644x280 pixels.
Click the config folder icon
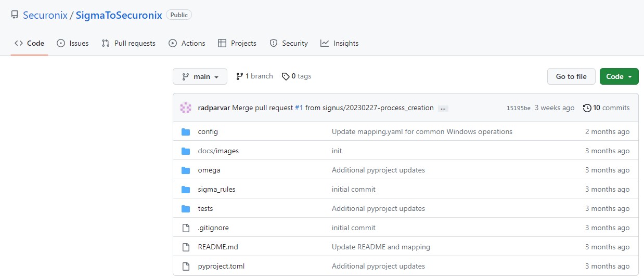(x=186, y=132)
